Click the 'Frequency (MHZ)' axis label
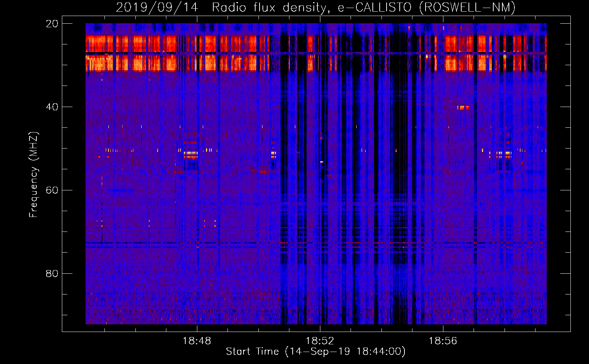589x364 pixels. click(x=33, y=175)
